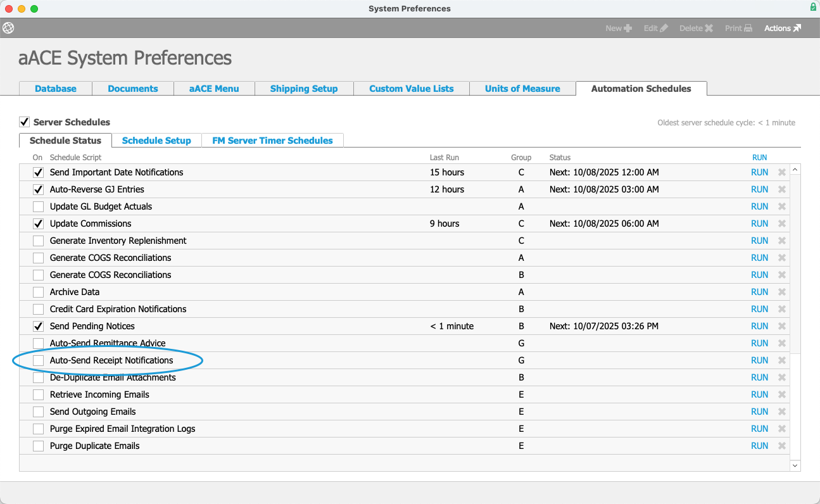Click the '15 hours' Last Run value
This screenshot has height=504, width=820.
(447, 172)
